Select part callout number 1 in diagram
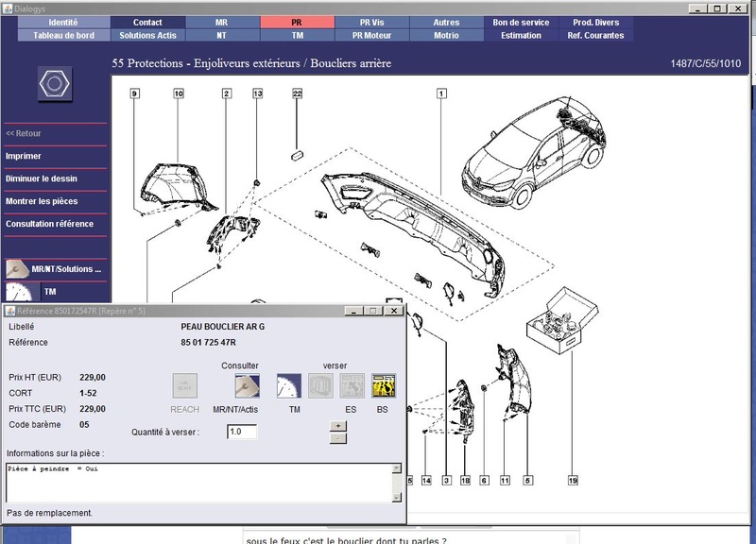756x544 pixels. [441, 93]
